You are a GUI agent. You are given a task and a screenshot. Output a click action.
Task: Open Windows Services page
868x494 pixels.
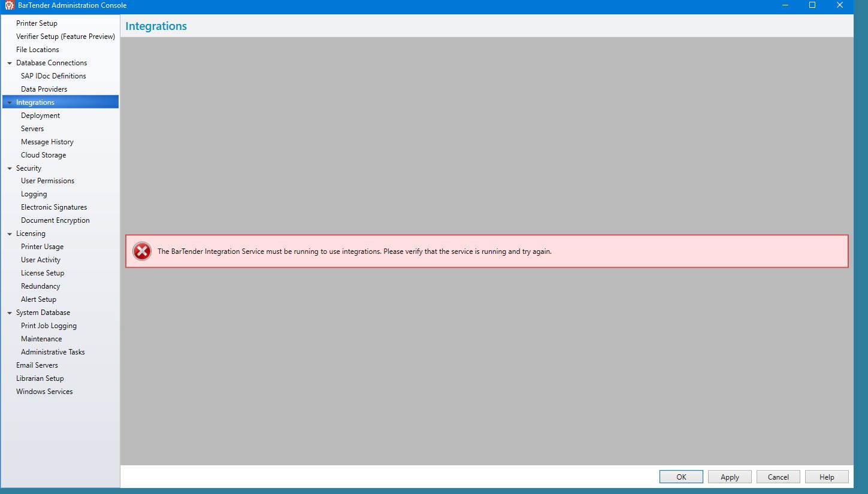pos(44,392)
